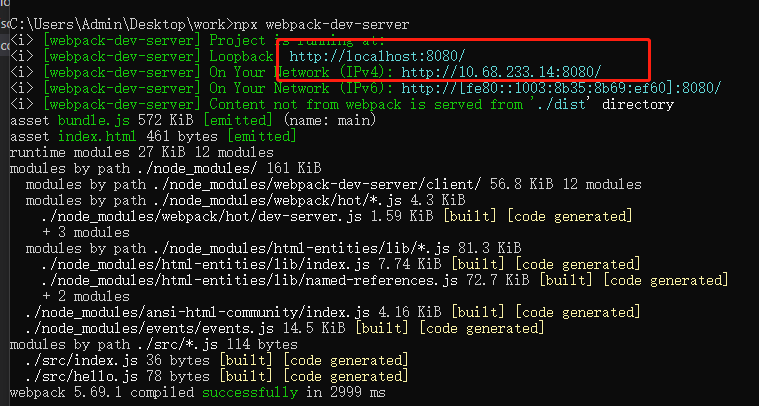The image size is (759, 406).
Task: Click the 'npx webpack-dev-server' command text
Action: (321, 24)
